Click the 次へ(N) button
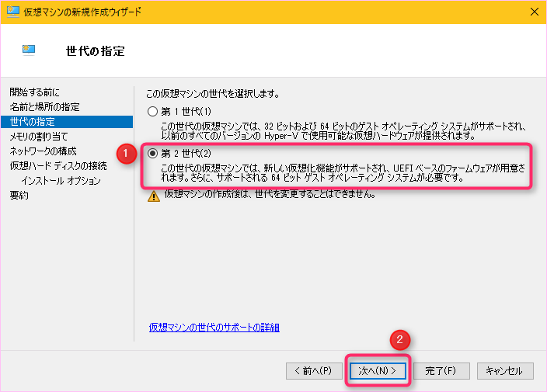 (378, 371)
